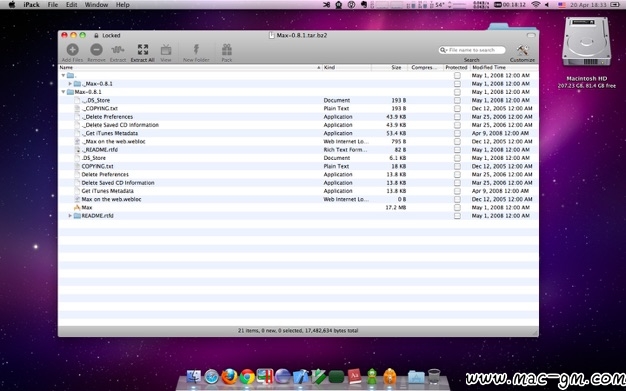
Task: Toggle Protected checkbox for 17.2 MB Max row
Action: click(457, 207)
